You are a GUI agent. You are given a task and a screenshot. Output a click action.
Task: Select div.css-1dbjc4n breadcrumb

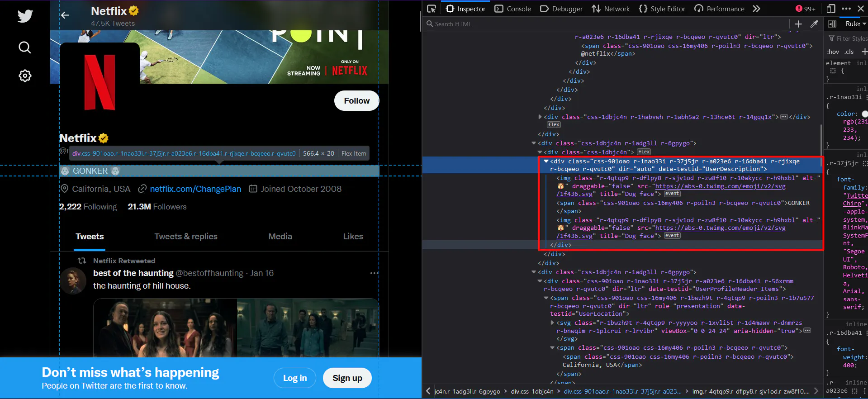tap(532, 391)
